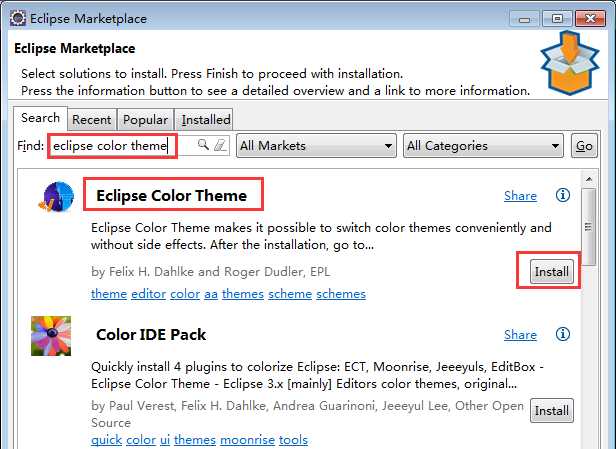Click the 'editor' tag link
The width and height of the screenshot is (616, 449).
(148, 294)
